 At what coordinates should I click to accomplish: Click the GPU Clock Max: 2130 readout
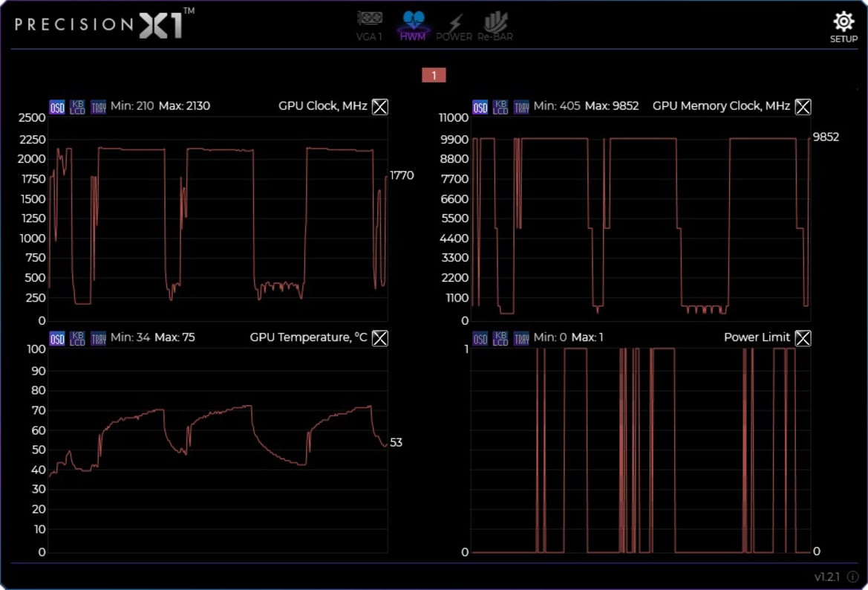(x=184, y=106)
